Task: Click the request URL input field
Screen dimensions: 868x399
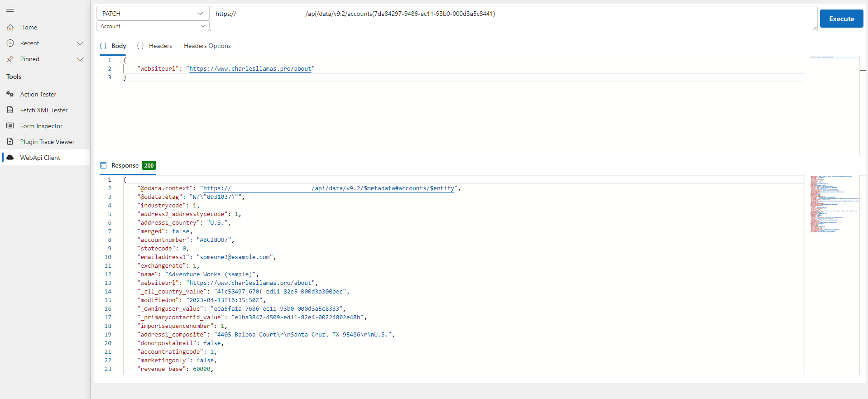Action: point(513,19)
